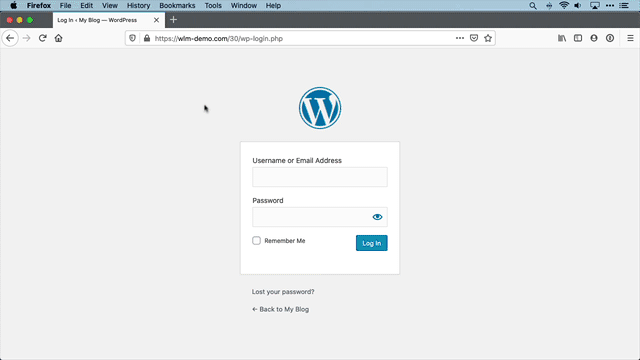Open AirPlay display menu
This screenshot has width=640, height=360.
pyautogui.click(x=595, y=6)
